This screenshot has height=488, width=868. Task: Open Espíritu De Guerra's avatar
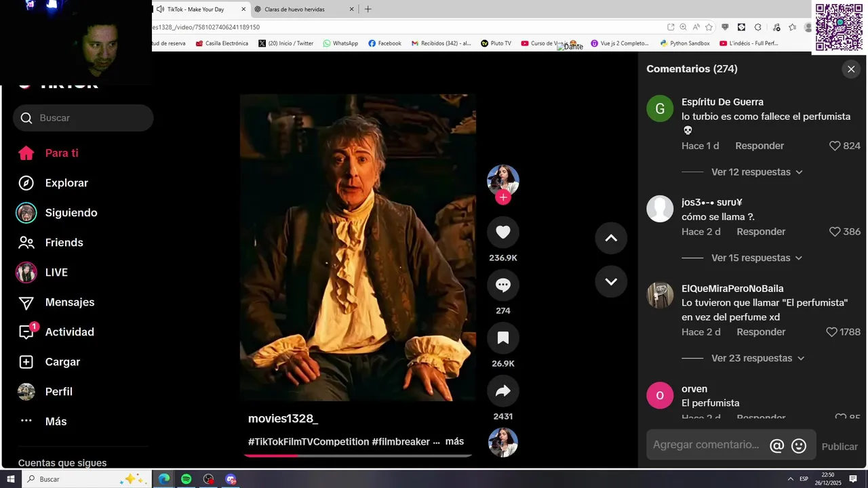(660, 108)
